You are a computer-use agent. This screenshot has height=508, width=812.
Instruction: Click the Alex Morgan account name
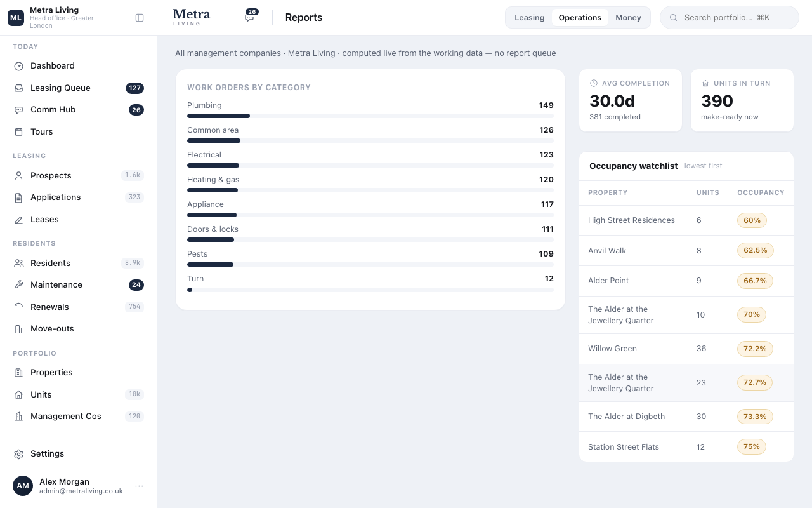coord(64,481)
